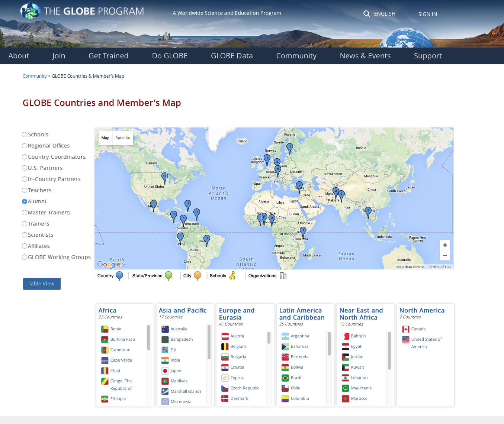Select the Schools radio button
This screenshot has height=424, width=504.
click(25, 135)
